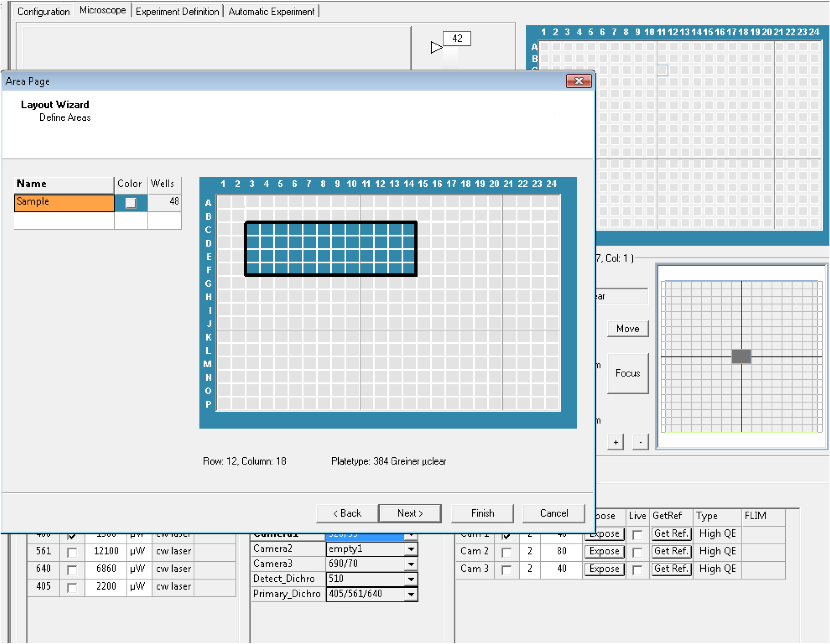Click Expose button for Cam 2
This screenshot has height=644, width=830.
[604, 551]
